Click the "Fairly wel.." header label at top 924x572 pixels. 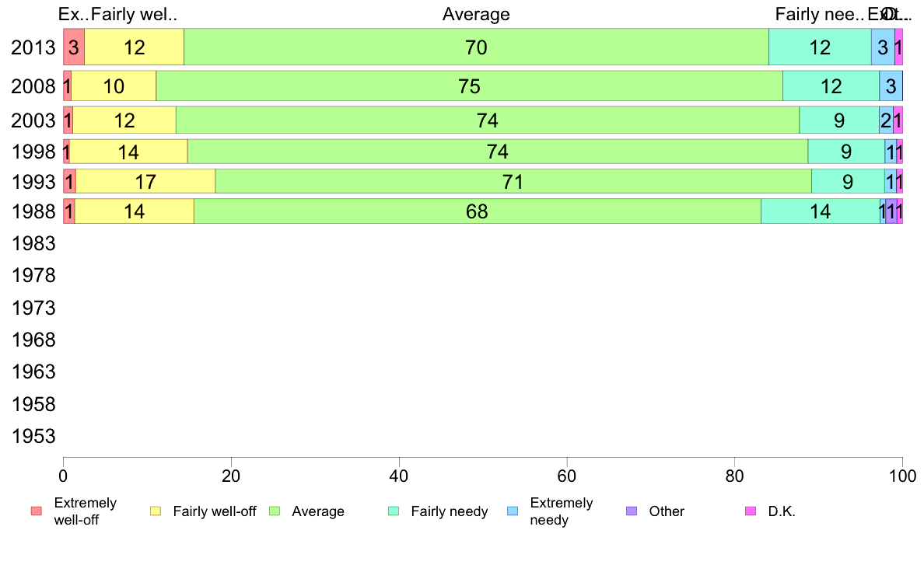pyautogui.click(x=135, y=14)
